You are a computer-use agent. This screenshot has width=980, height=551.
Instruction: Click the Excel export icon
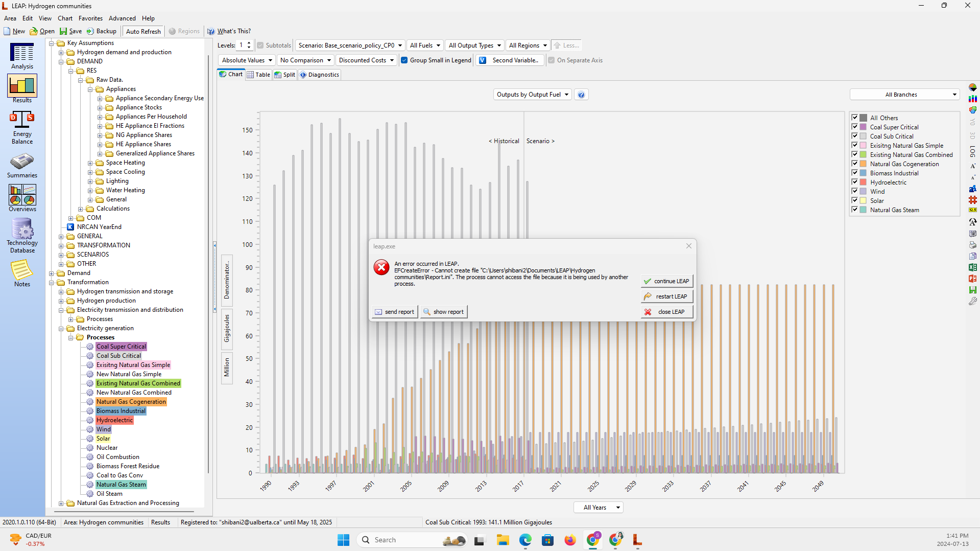pyautogui.click(x=972, y=267)
